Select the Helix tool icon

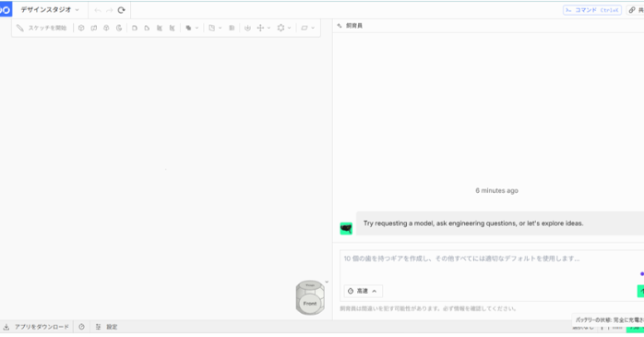232,28
